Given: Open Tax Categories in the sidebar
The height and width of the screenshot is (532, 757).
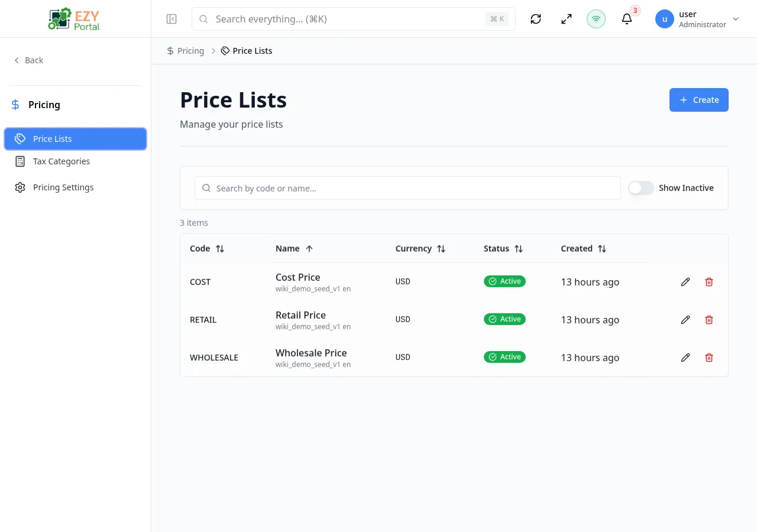Looking at the screenshot, I should [76, 161].
